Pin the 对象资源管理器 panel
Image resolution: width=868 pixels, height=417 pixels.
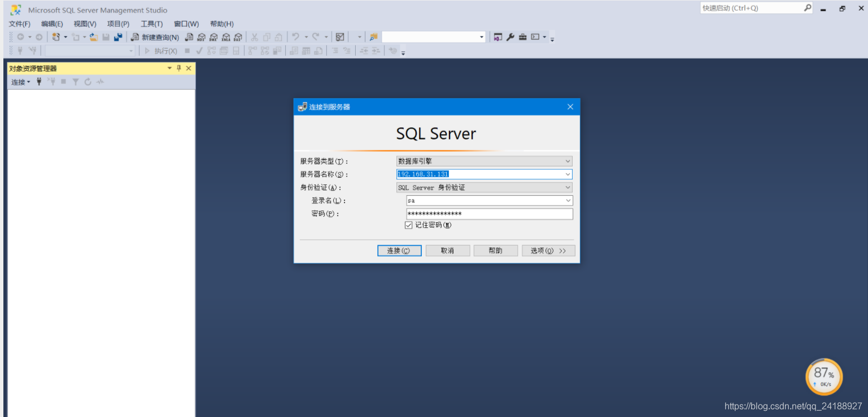pos(179,68)
